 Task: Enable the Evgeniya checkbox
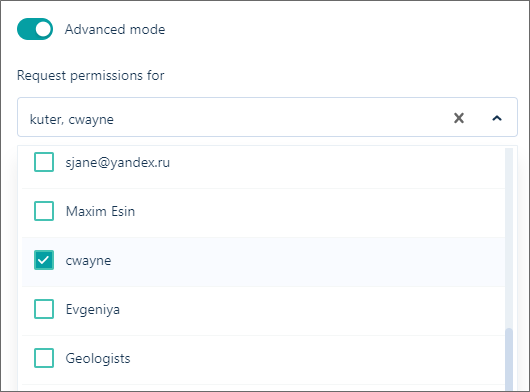[x=44, y=309]
